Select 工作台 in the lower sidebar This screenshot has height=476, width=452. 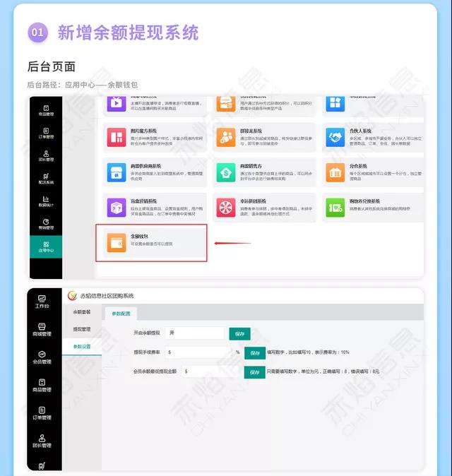pyautogui.click(x=42, y=302)
